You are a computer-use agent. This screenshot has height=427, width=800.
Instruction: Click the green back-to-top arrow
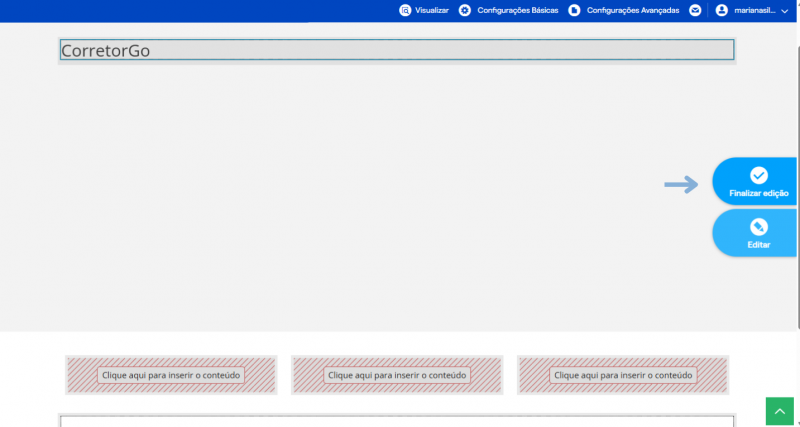tap(780, 411)
